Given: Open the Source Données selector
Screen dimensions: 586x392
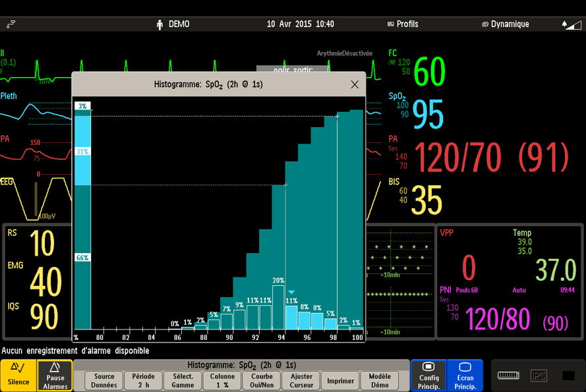Looking at the screenshot, I should [103, 380].
